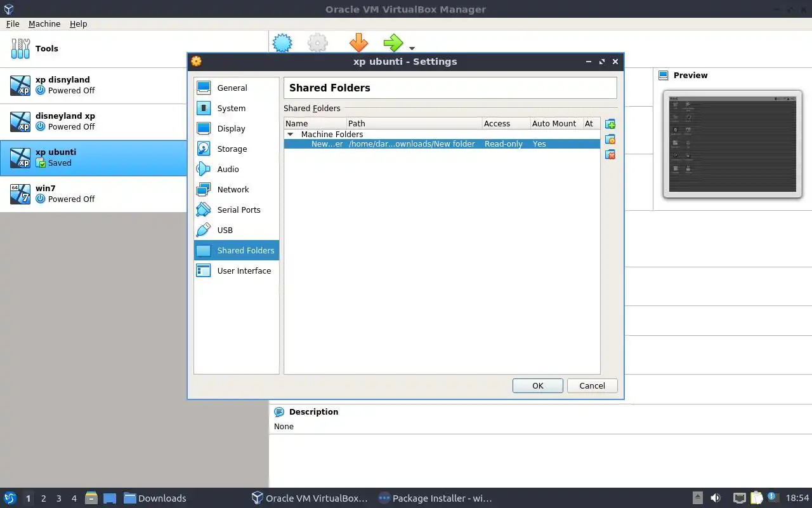Click the network tray icon
The width and height of the screenshot is (812, 508).
tap(740, 498)
